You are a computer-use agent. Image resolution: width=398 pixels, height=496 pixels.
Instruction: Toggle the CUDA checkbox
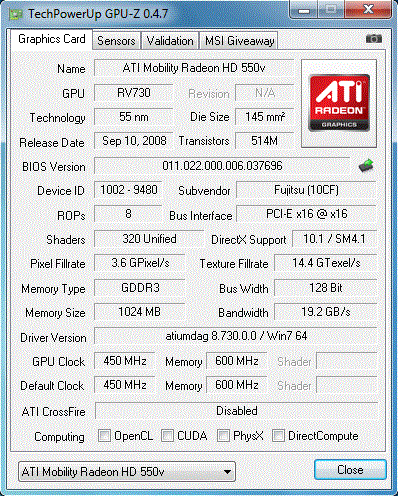[x=167, y=435]
